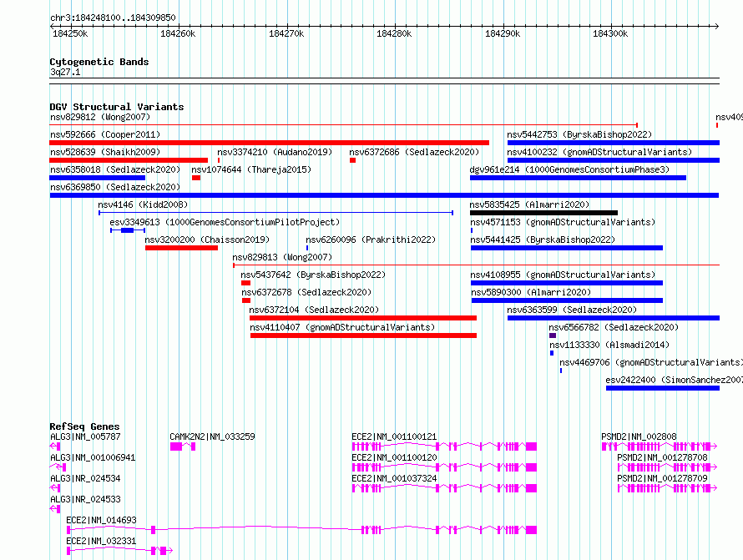Select ALG3|NR_024533 gene label
743x560 pixels.
pyautogui.click(x=85, y=499)
